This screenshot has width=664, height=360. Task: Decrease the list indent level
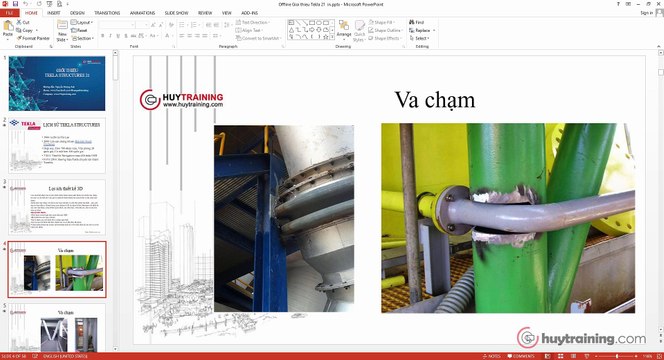point(208,25)
